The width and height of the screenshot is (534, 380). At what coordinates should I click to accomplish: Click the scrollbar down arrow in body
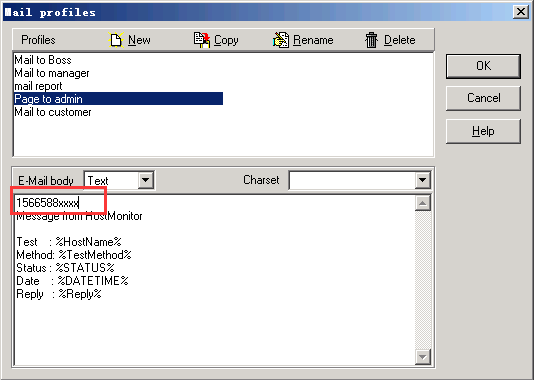click(423, 357)
